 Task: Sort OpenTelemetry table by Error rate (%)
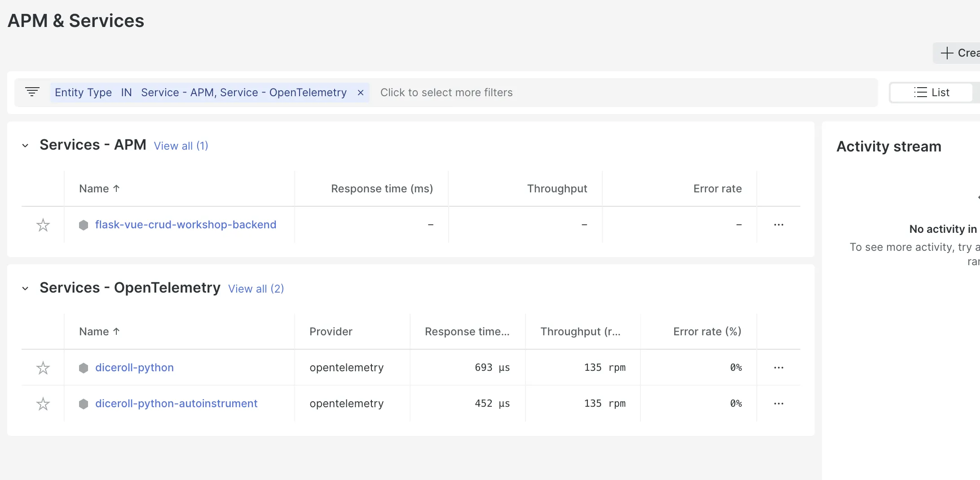tap(707, 332)
